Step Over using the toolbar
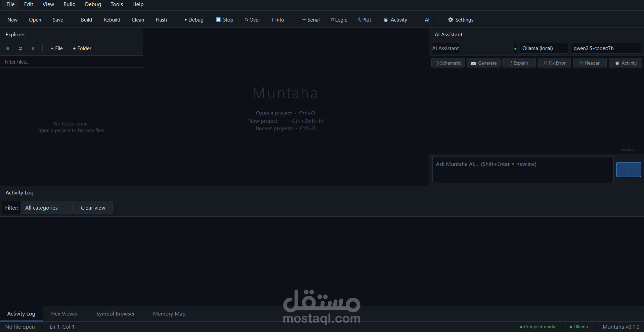This screenshot has height=332, width=644. (x=252, y=20)
